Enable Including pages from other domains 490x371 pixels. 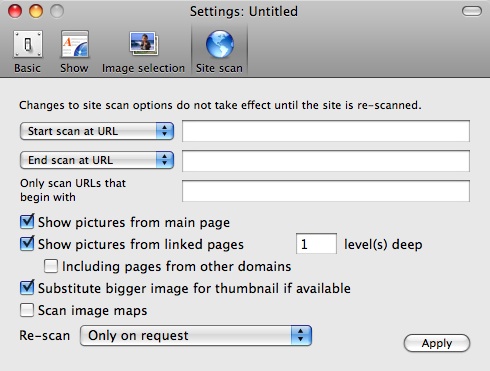pyautogui.click(x=51, y=266)
